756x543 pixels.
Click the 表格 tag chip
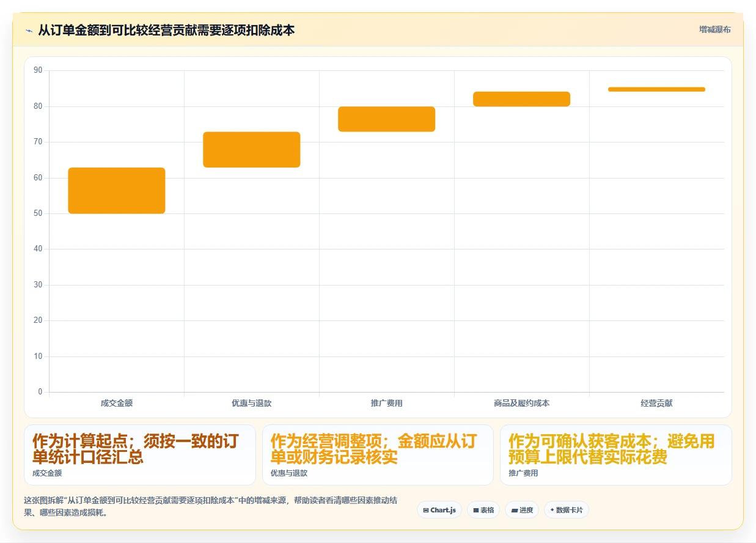[x=483, y=510]
